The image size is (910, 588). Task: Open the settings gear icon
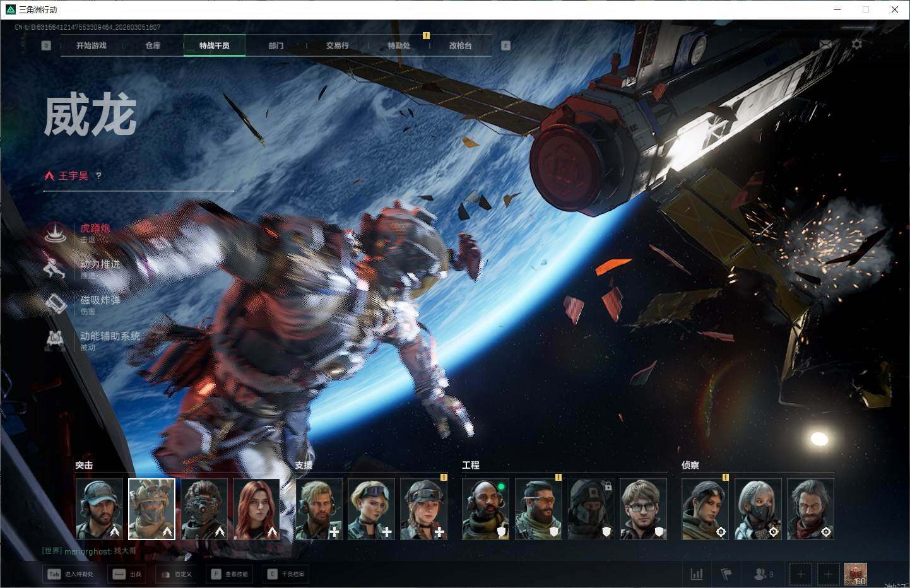856,44
